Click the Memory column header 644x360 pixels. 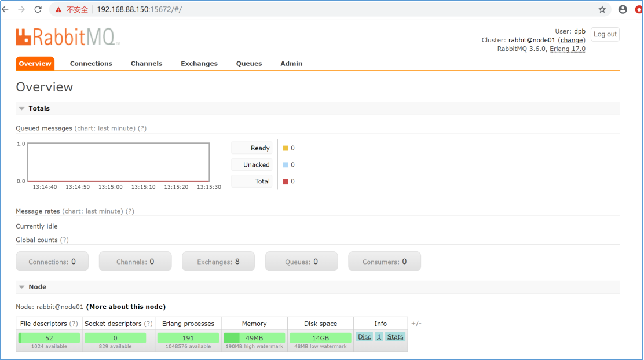pyautogui.click(x=254, y=324)
